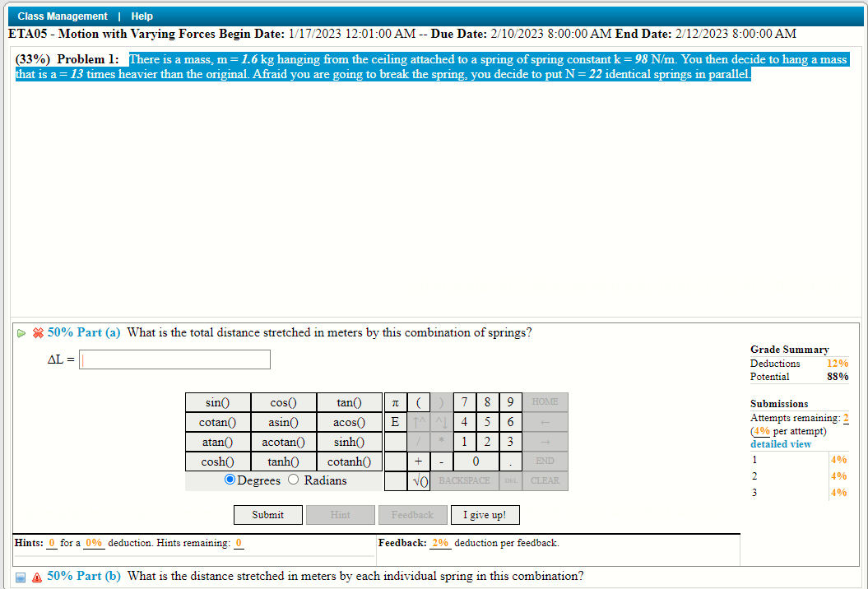Image resolution: width=868 pixels, height=589 pixels.
Task: Click the attempts remaining value 2
Action: tap(846, 419)
